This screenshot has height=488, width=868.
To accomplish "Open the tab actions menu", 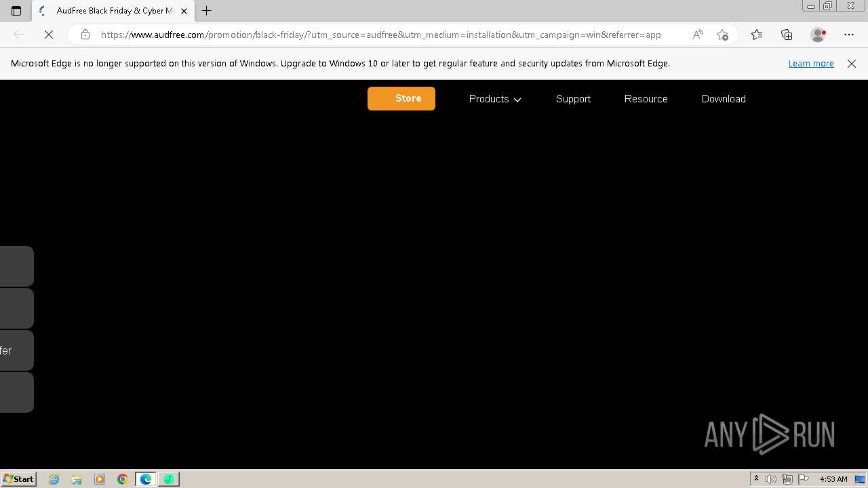I will pyautogui.click(x=16, y=11).
